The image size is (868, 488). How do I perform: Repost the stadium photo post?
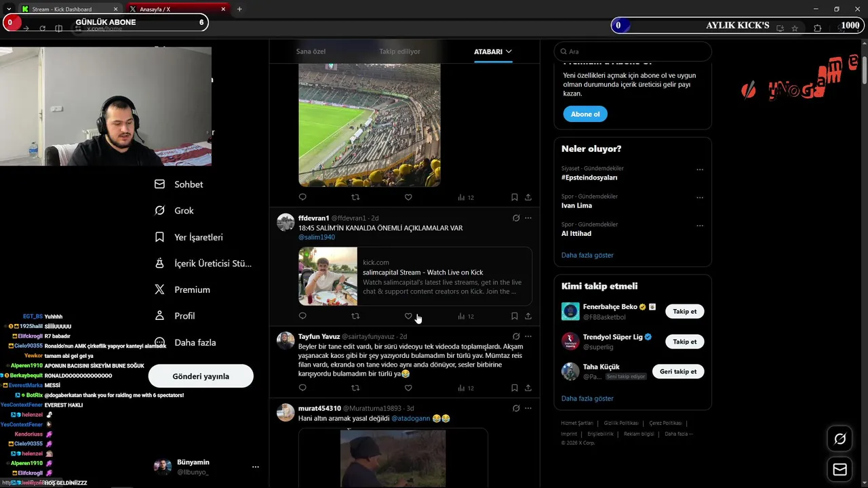[x=355, y=197]
